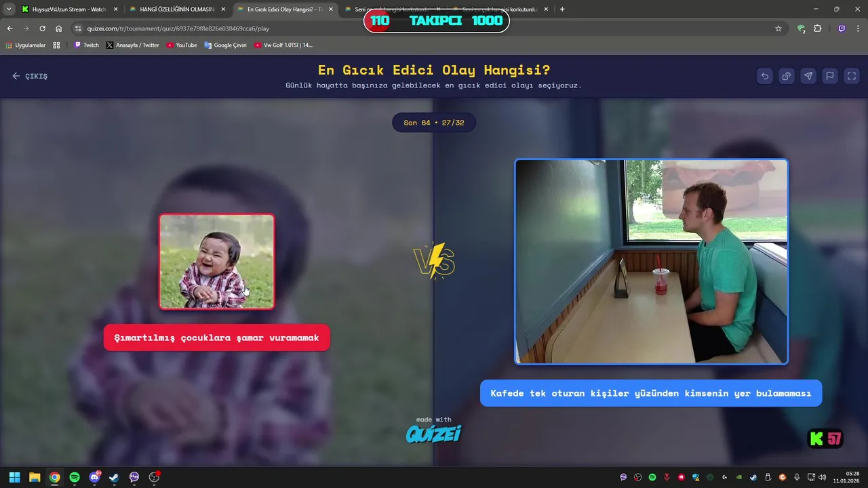The width and height of the screenshot is (868, 488).
Task: Close the 'En Gıcık Edici Olay Hangisi?' tab
Action: point(331,9)
